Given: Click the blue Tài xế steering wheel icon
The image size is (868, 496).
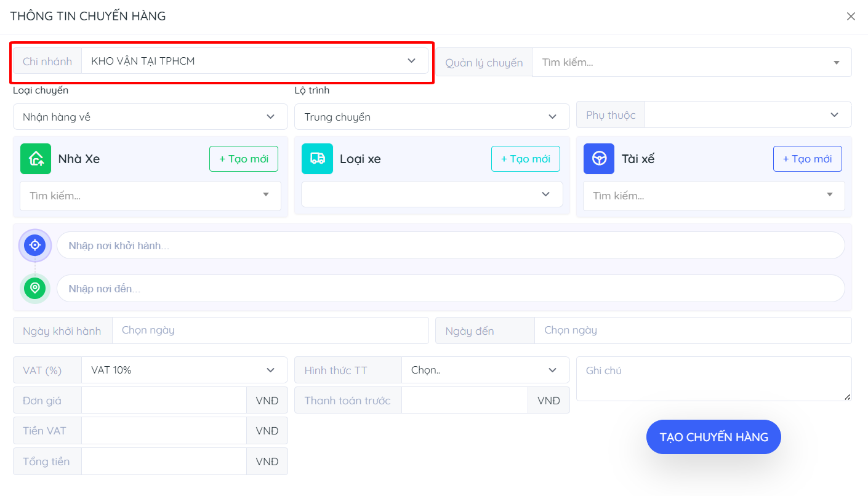Looking at the screenshot, I should click(598, 159).
